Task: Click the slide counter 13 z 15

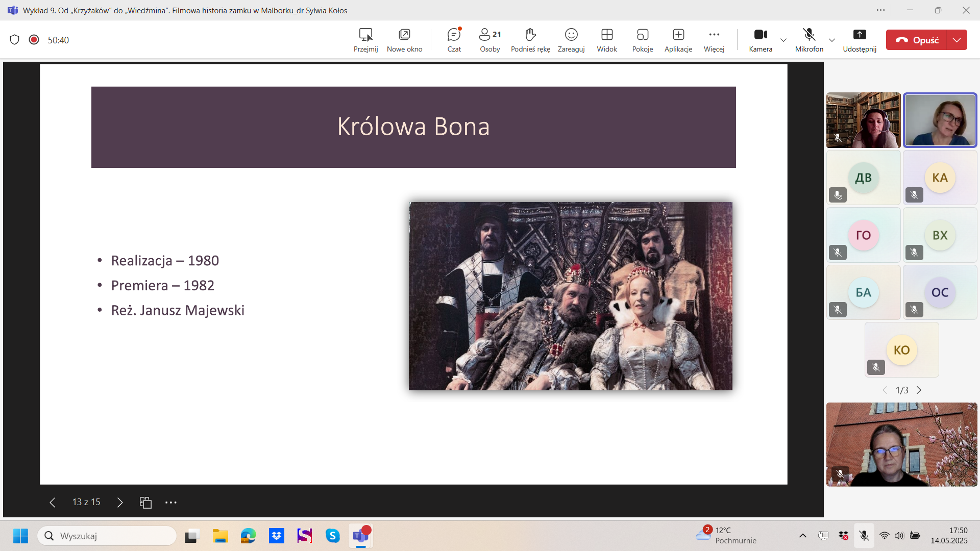Action: tap(86, 502)
